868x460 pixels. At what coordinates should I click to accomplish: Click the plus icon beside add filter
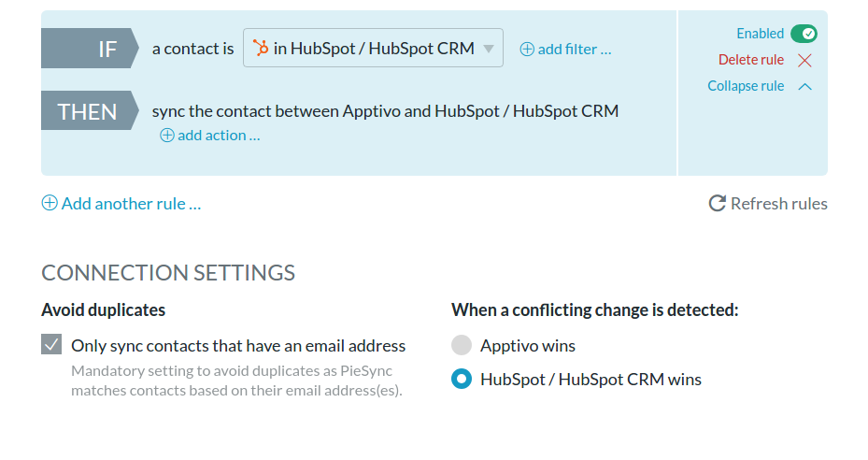(527, 50)
